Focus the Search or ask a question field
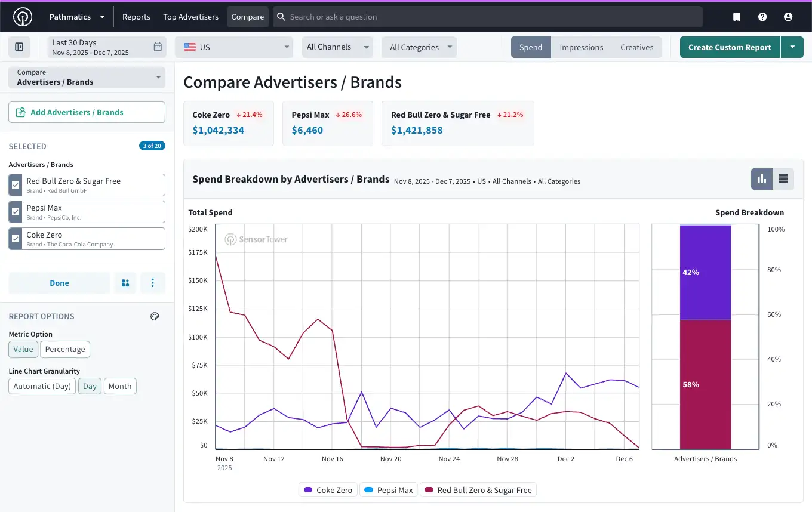This screenshot has height=512, width=812. (488, 17)
